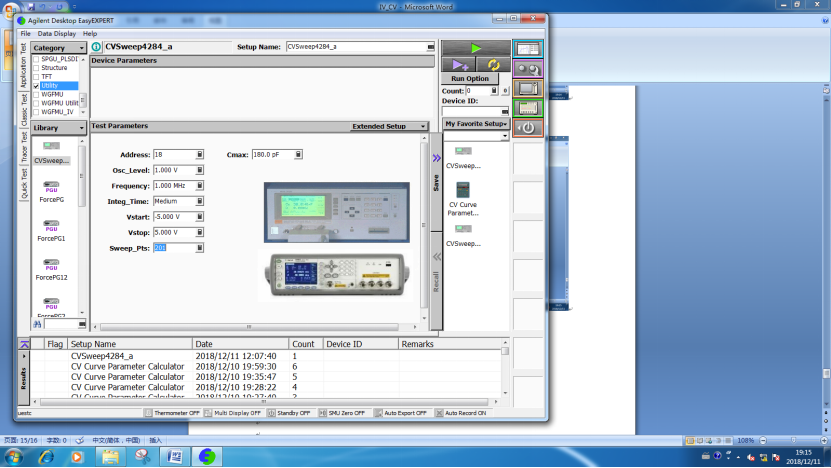Click the test parameters horizontal scrollbar
Screen dimensions: 831x468
[249, 327]
